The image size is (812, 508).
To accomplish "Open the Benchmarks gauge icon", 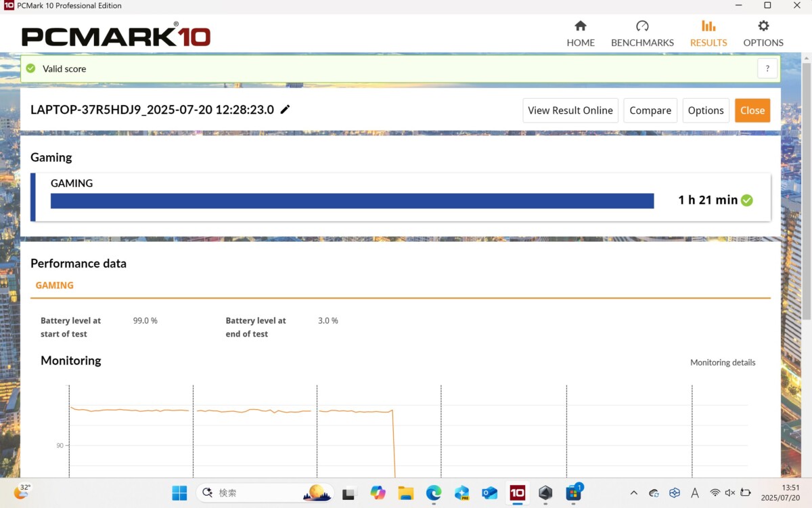I will coord(642,26).
